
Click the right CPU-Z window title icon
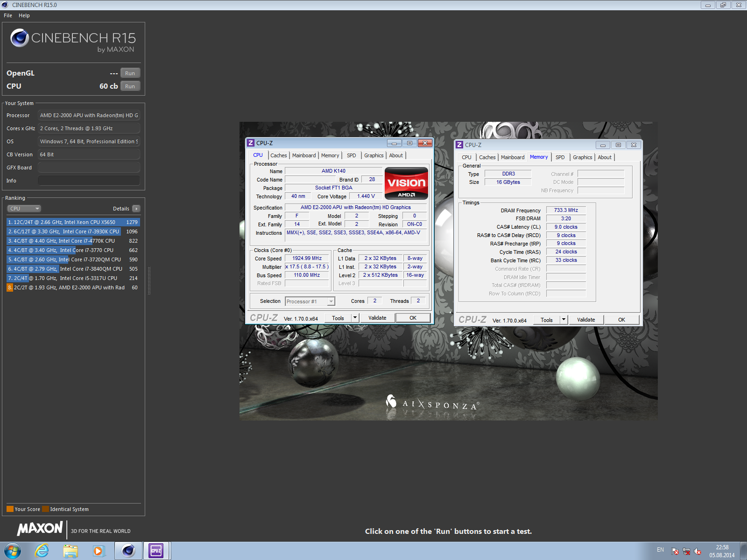[x=460, y=145]
